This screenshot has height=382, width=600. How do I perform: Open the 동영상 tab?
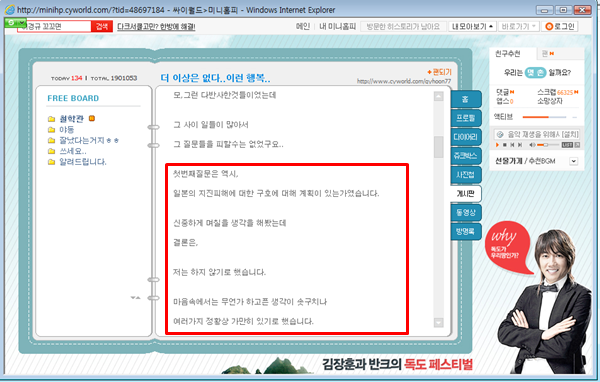point(466,212)
